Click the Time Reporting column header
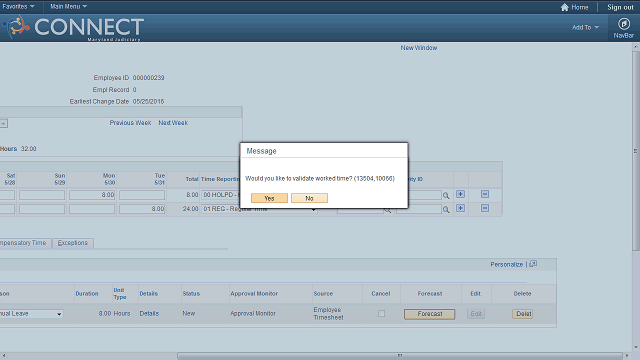Screen dimensions: 640x360 [x=220, y=179]
